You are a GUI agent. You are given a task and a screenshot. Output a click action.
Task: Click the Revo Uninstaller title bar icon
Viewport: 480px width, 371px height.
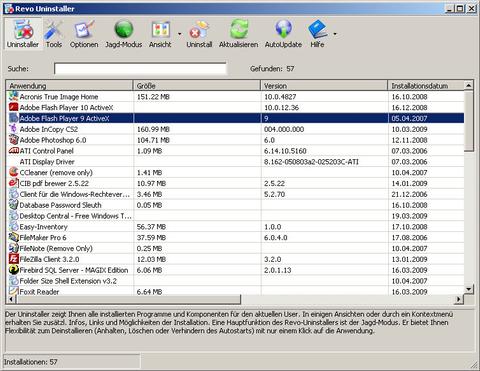(9, 9)
